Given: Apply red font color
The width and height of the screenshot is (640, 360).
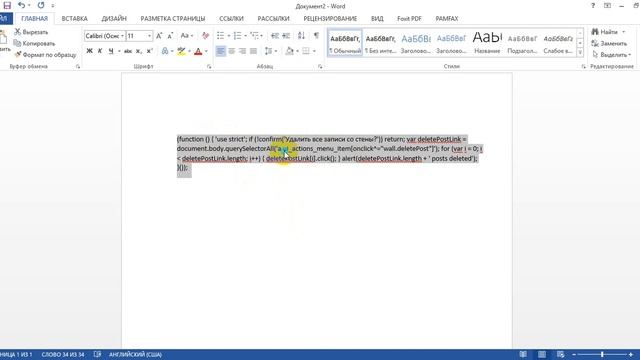Looking at the screenshot, I should coord(198,51).
